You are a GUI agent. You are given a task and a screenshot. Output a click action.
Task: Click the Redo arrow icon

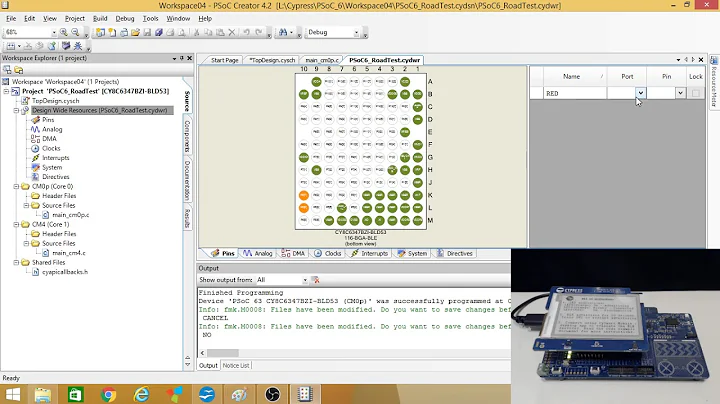pyautogui.click(x=259, y=32)
